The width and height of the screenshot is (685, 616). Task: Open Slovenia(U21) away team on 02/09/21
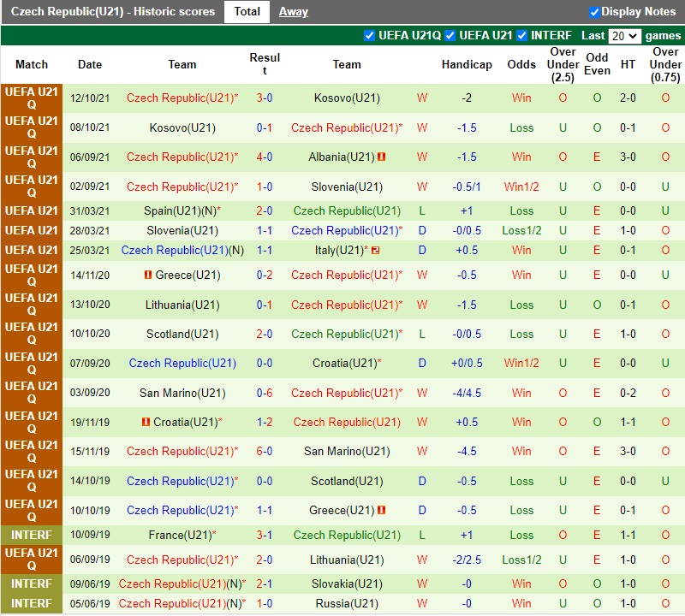pyautogui.click(x=347, y=187)
